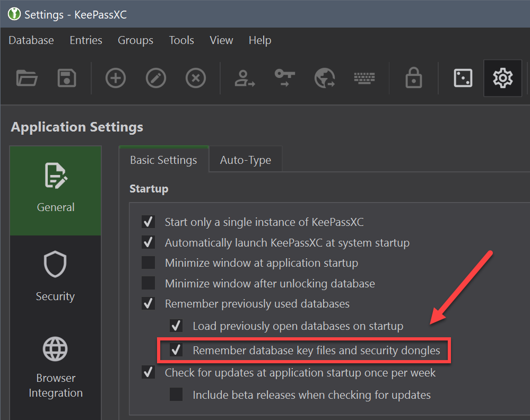Enable minimize window at application startup
The width and height of the screenshot is (530, 420).
tap(148, 263)
